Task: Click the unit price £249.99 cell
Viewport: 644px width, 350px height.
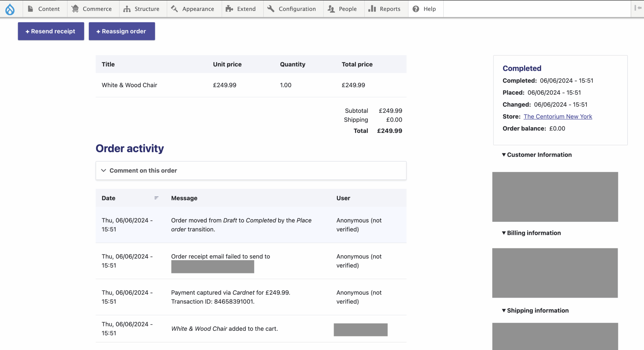Action: point(225,85)
